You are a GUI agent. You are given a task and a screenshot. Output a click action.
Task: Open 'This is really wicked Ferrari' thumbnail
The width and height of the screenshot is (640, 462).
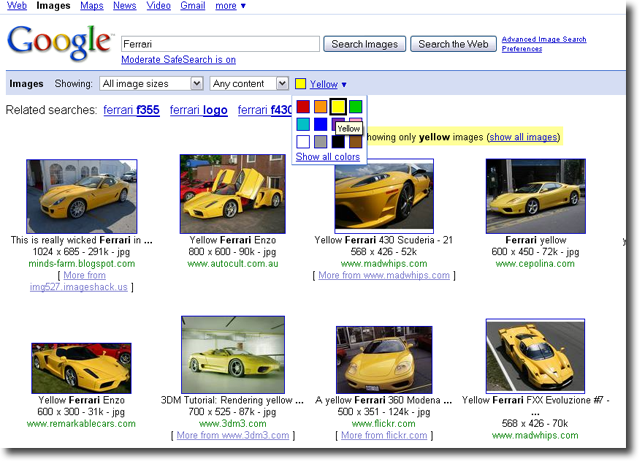(x=82, y=196)
